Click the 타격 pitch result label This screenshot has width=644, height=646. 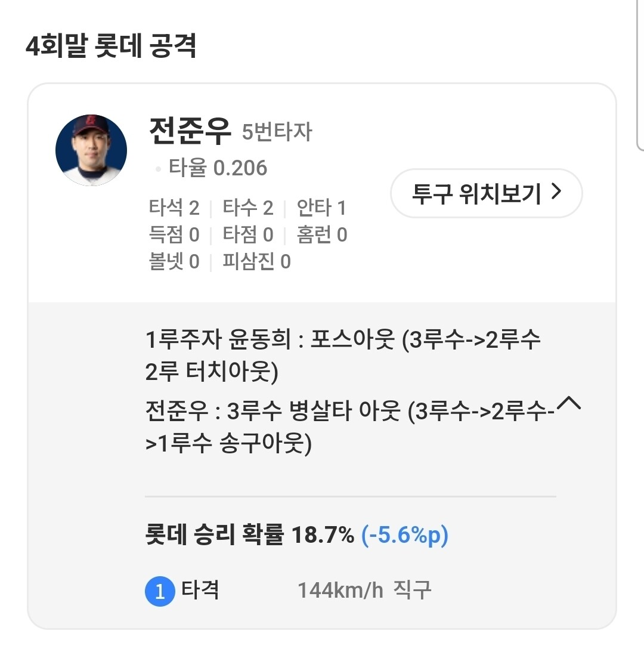200,591
